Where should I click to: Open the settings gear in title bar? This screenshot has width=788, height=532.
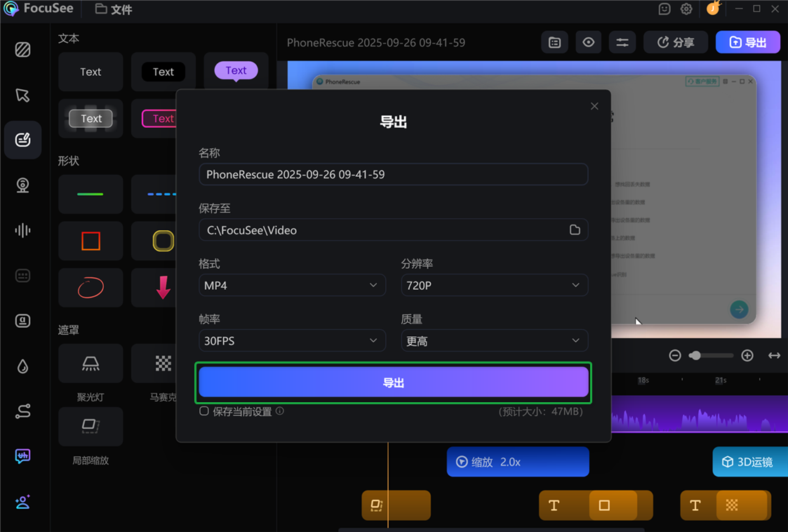(686, 9)
